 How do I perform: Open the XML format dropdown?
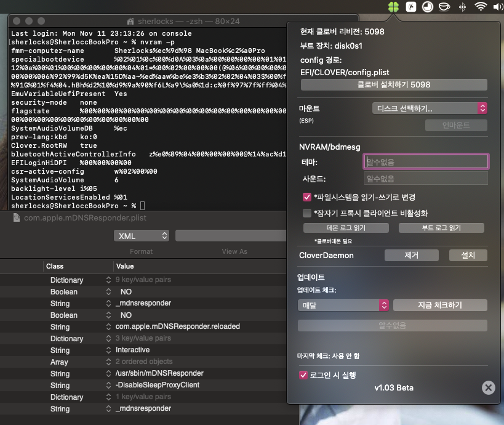[142, 236]
